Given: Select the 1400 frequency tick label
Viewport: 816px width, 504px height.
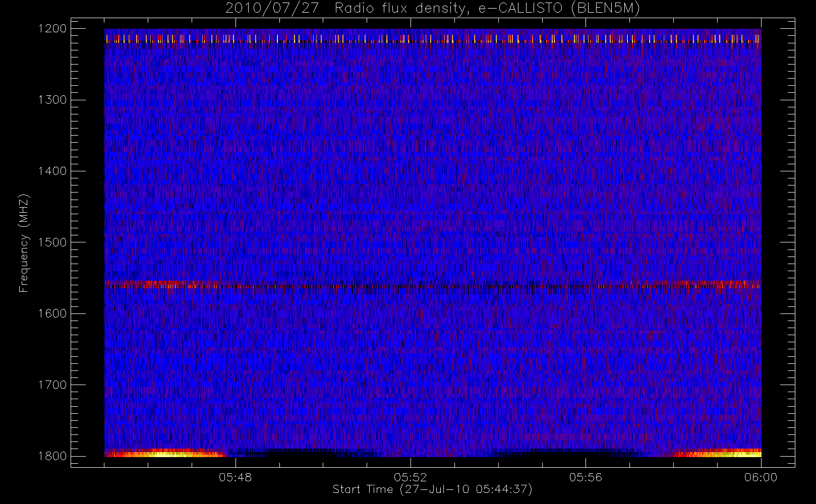Looking at the screenshot, I should coord(52,171).
